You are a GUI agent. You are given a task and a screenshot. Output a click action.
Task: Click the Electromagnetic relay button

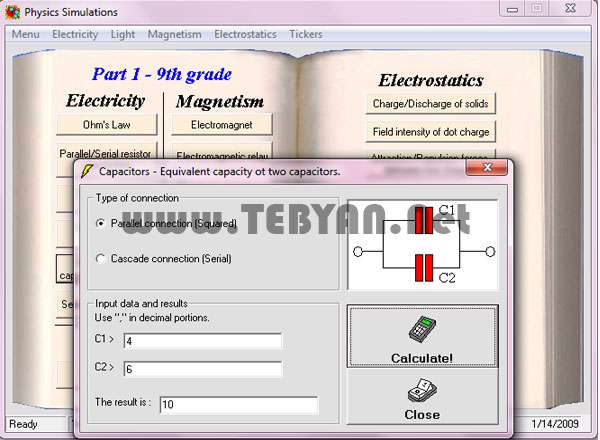click(x=222, y=153)
